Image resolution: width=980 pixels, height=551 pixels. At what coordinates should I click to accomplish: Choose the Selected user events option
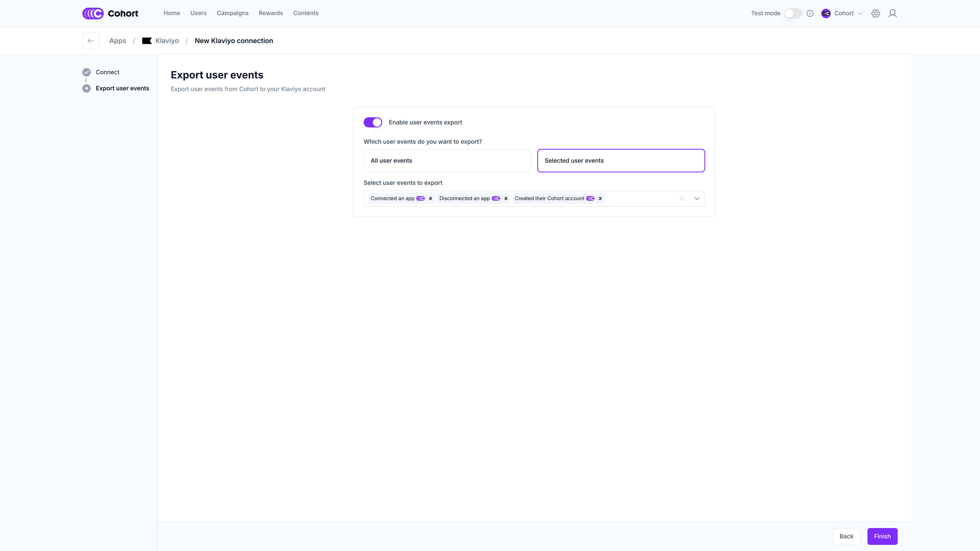(621, 161)
